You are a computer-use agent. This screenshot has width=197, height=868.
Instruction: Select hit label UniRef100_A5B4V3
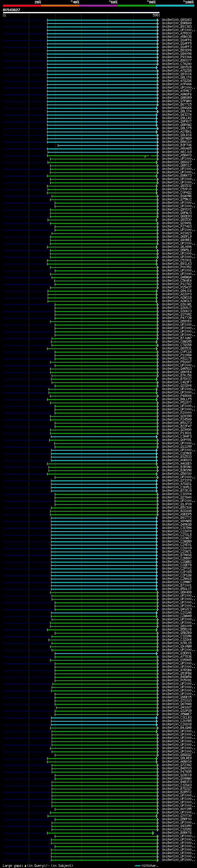point(177,155)
